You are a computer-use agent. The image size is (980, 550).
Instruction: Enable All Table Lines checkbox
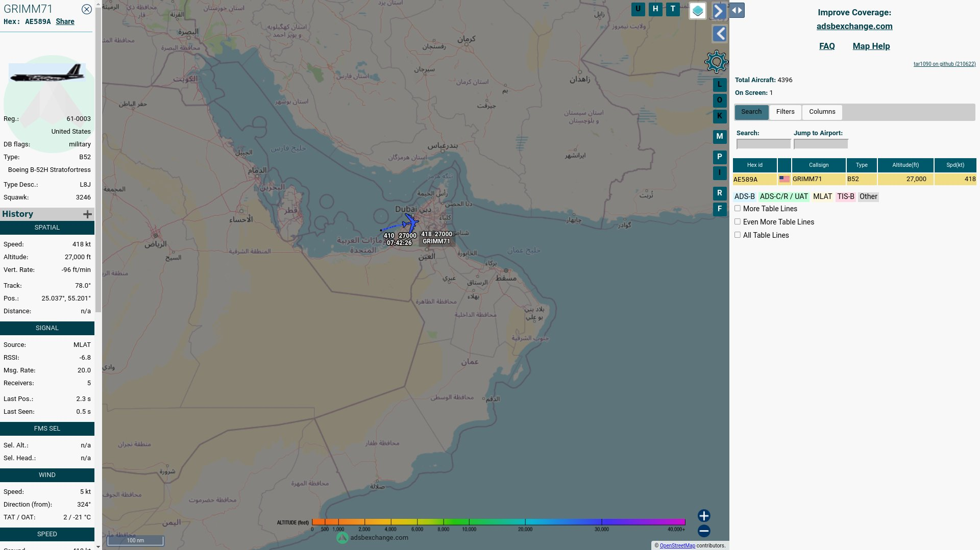click(738, 235)
